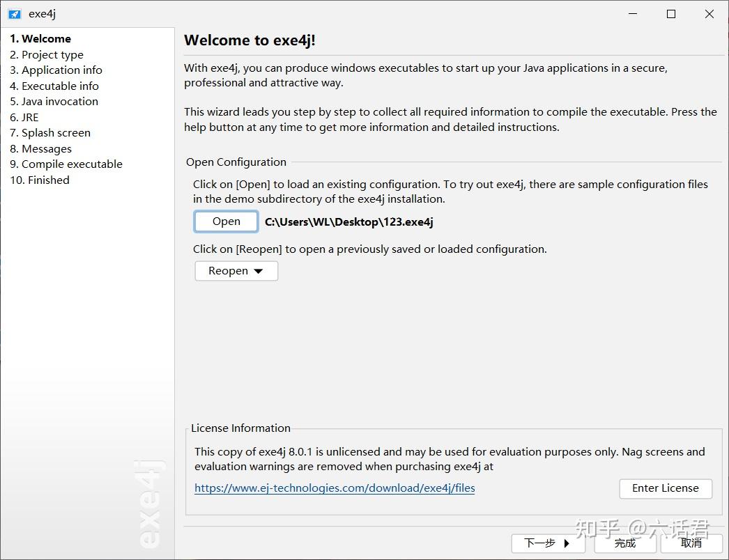Click the 取消 (Cancel) button
Viewport: 729px width, 560px height.
691,543
